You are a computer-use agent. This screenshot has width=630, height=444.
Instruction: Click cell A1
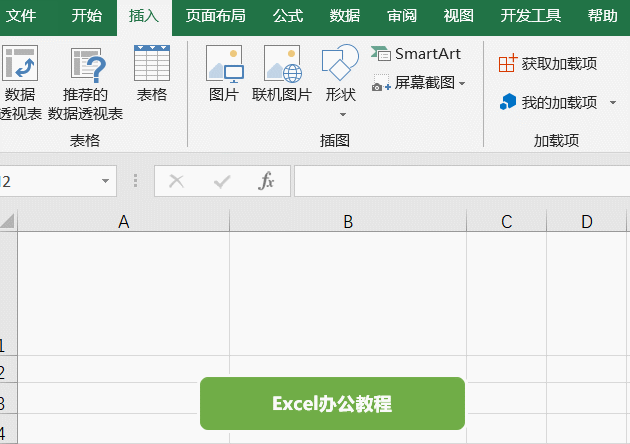tap(124, 293)
